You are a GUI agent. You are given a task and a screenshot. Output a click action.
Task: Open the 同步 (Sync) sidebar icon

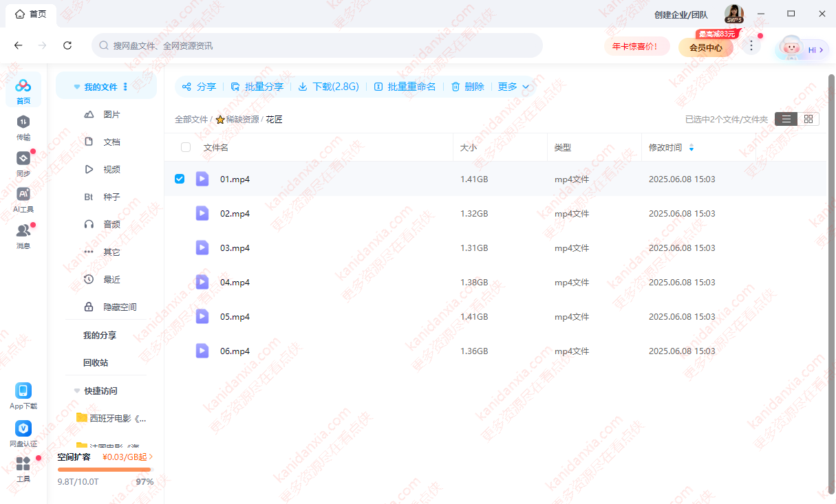click(23, 159)
